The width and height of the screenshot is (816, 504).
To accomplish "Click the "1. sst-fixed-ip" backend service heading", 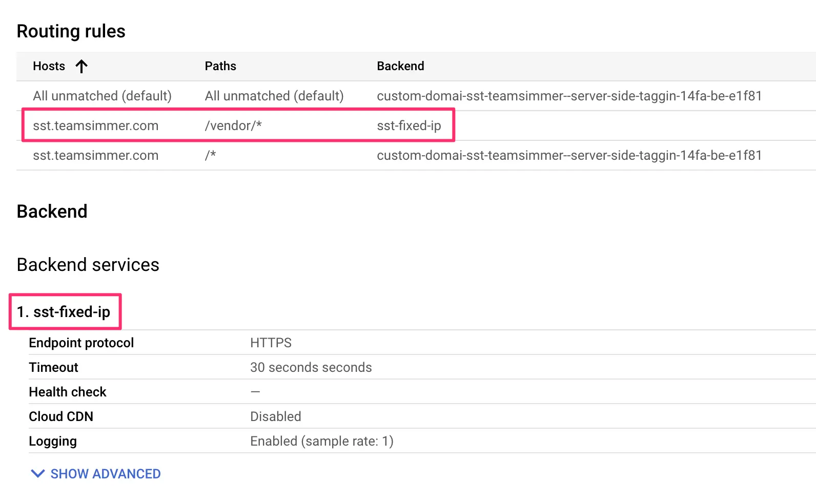I will pyautogui.click(x=64, y=311).
